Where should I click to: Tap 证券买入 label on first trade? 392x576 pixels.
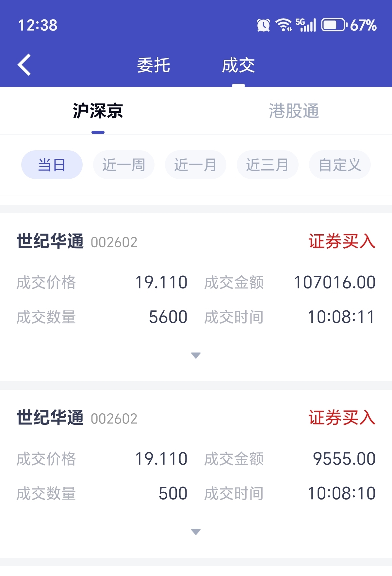[x=342, y=241]
